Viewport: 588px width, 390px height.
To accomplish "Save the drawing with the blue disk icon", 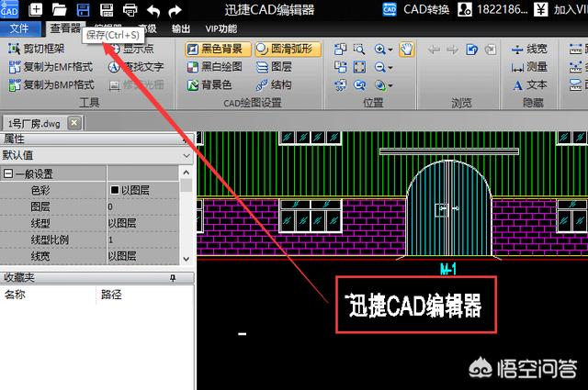I will click(x=83, y=9).
